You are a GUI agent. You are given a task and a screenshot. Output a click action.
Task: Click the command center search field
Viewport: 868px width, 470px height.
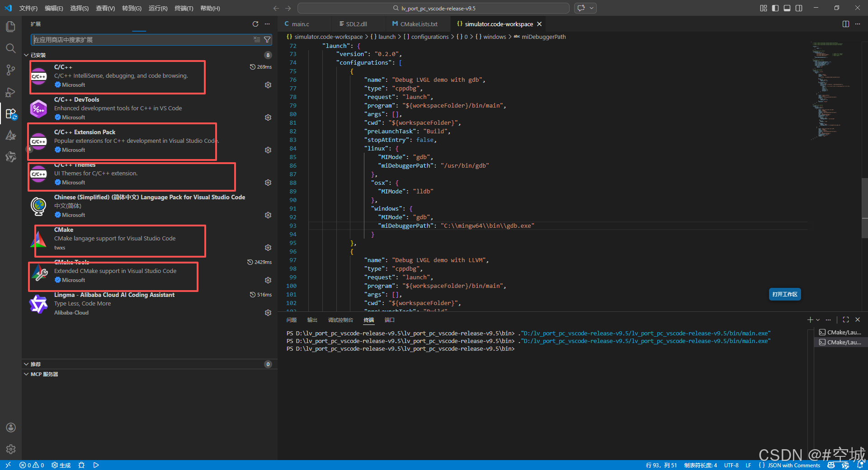pyautogui.click(x=434, y=8)
